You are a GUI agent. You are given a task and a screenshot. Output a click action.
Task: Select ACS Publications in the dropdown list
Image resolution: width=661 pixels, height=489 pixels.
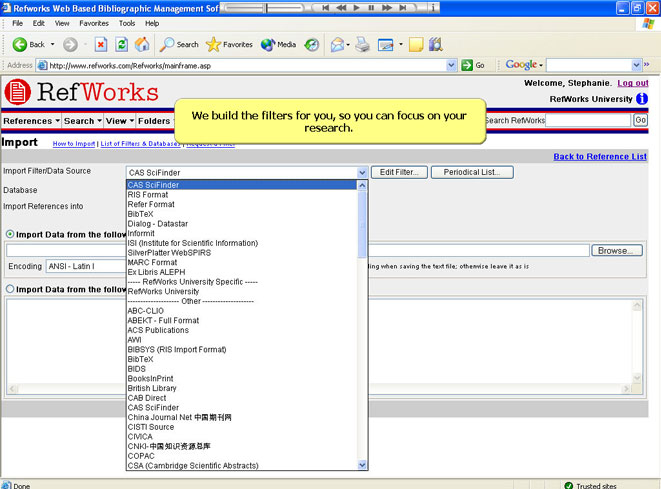[x=158, y=330]
